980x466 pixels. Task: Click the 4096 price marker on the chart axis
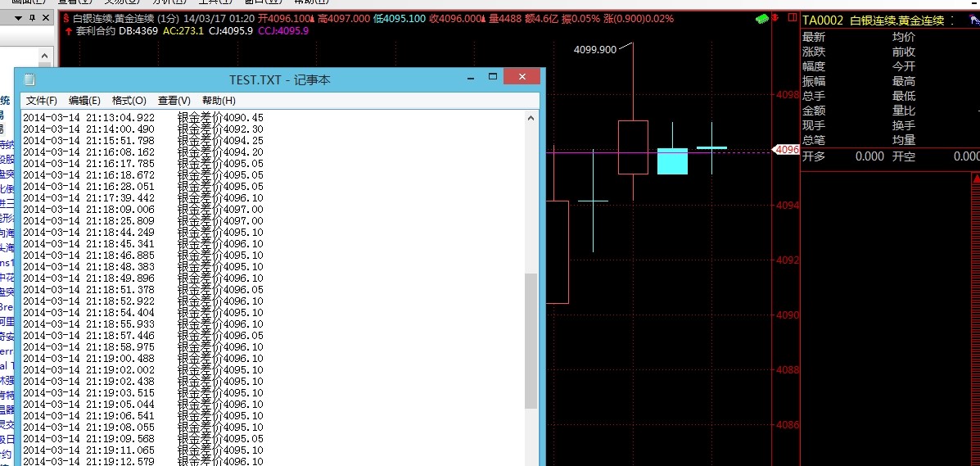pyautogui.click(x=786, y=150)
